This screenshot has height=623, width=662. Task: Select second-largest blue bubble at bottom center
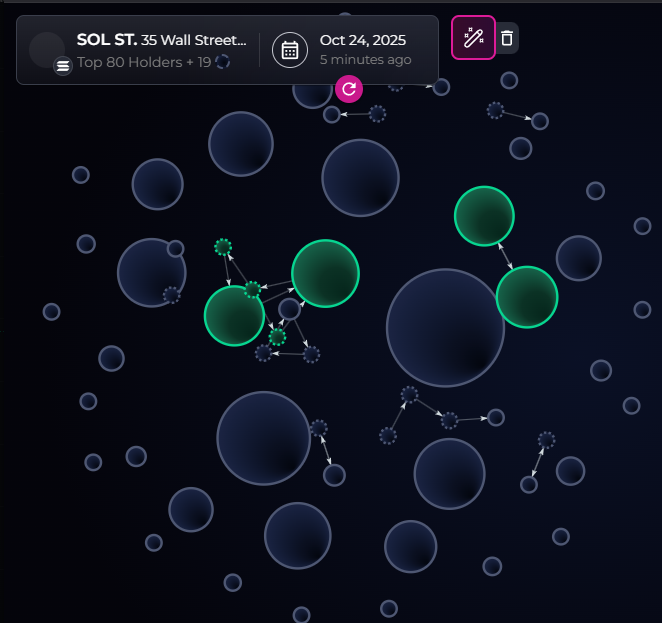263,438
